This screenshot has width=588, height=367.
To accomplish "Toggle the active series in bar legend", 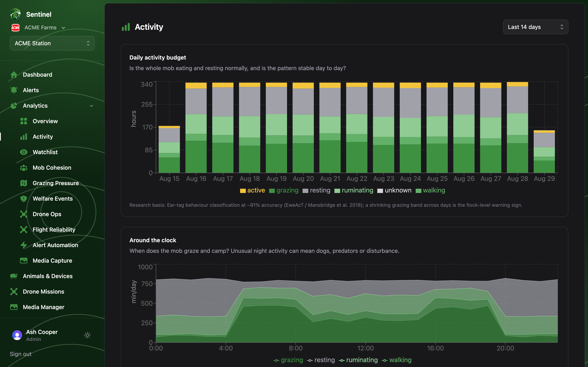I will 252,191.
